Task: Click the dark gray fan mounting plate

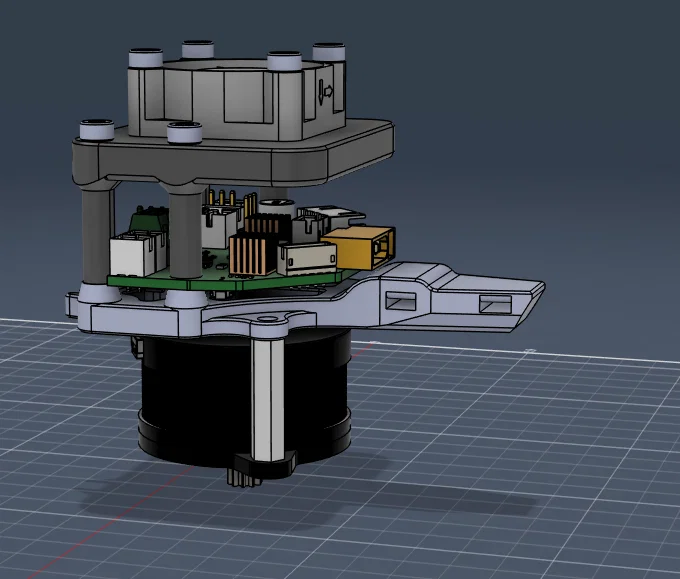Action: [234, 154]
